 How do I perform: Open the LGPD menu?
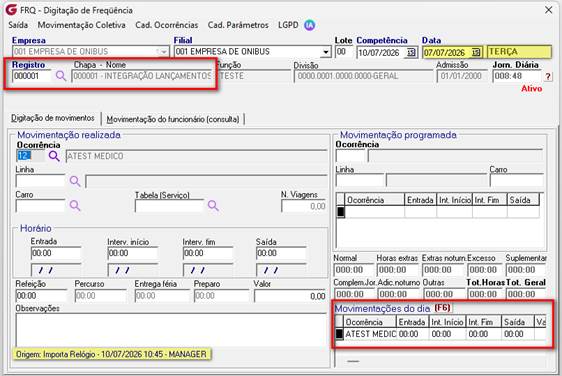click(x=288, y=25)
